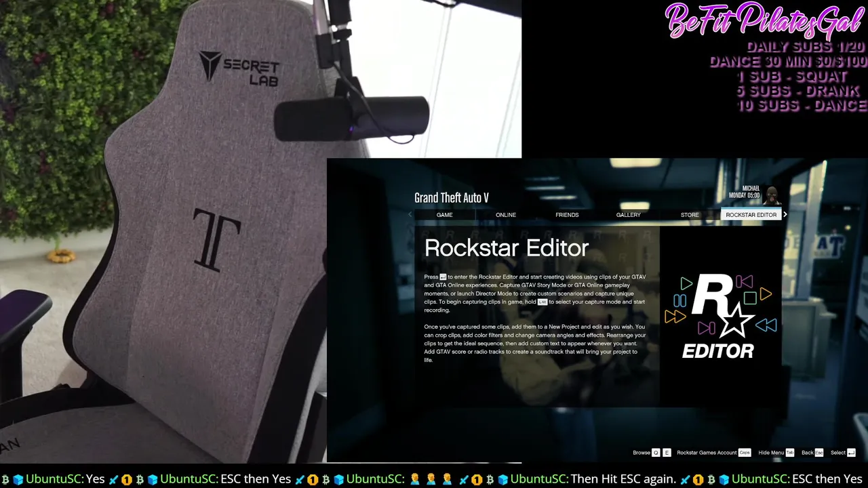Click the Caps key icon for Rockstar Games Account

(745, 453)
